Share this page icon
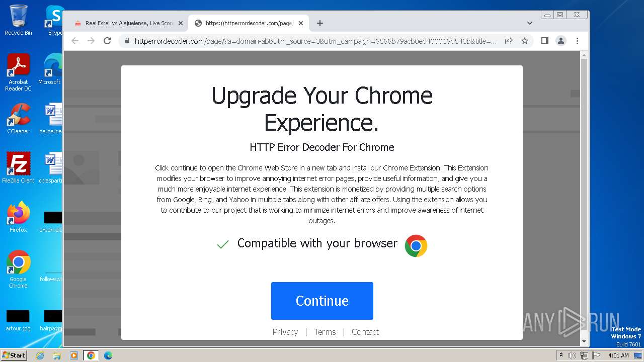 509,41
